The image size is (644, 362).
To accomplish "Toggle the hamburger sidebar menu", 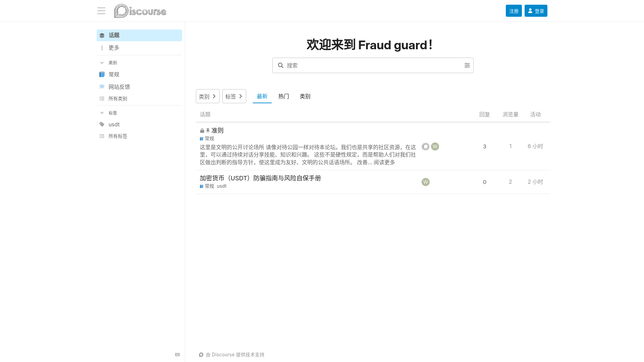I will [101, 11].
